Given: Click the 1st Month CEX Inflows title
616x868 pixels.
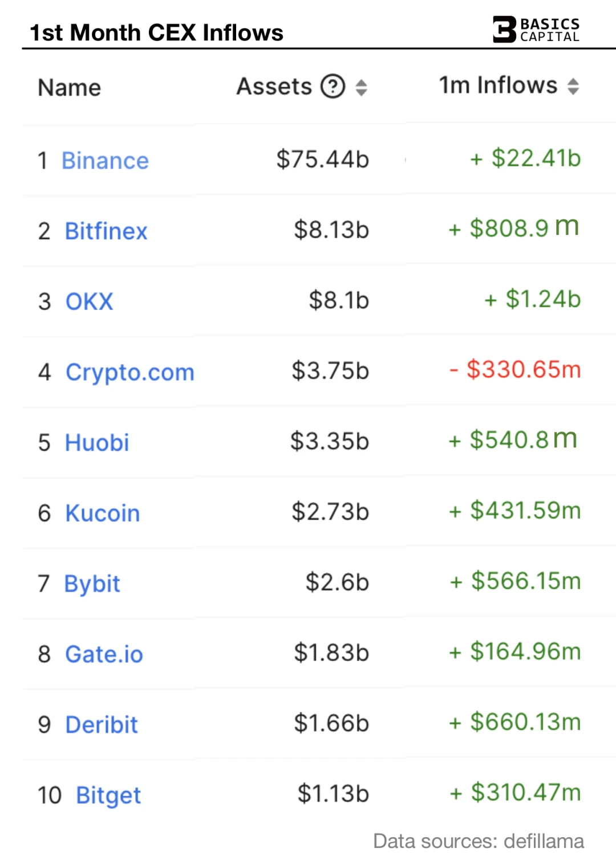Looking at the screenshot, I should coord(156,32).
